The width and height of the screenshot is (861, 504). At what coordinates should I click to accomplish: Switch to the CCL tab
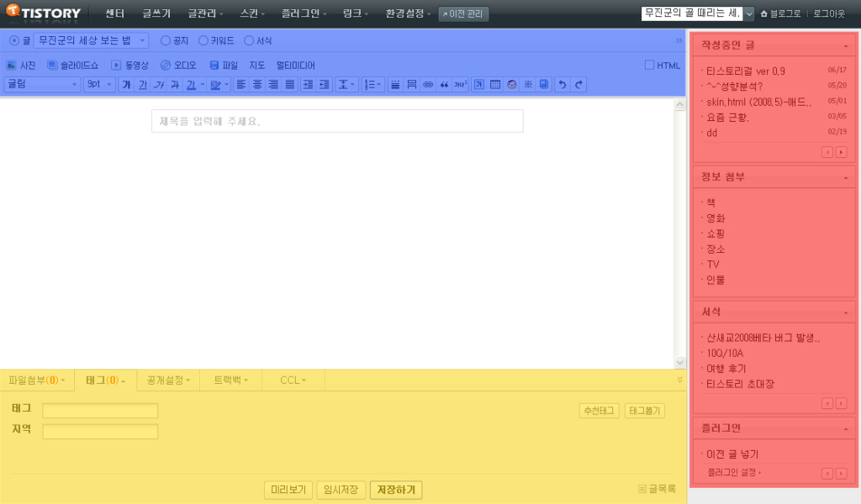pyautogui.click(x=293, y=380)
